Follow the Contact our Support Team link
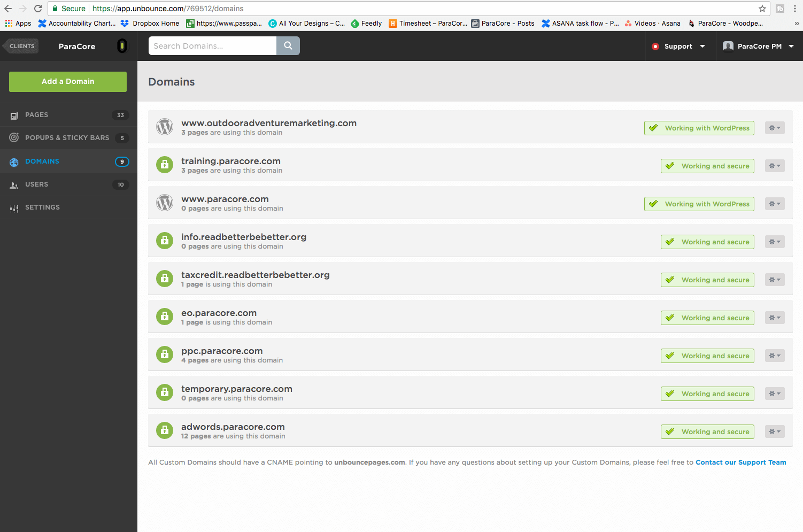Screen dimensions: 803x532 (x=740, y=462)
